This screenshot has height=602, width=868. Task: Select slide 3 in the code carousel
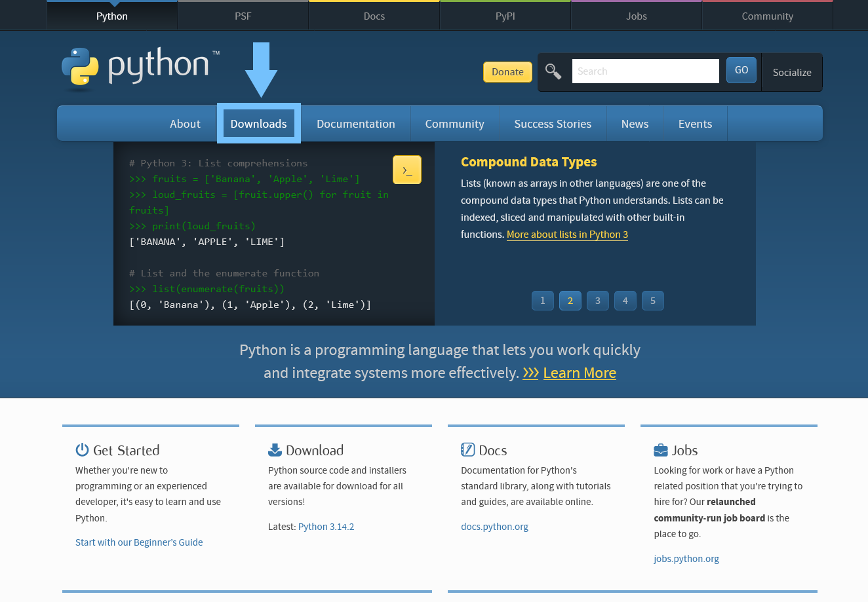[597, 301]
